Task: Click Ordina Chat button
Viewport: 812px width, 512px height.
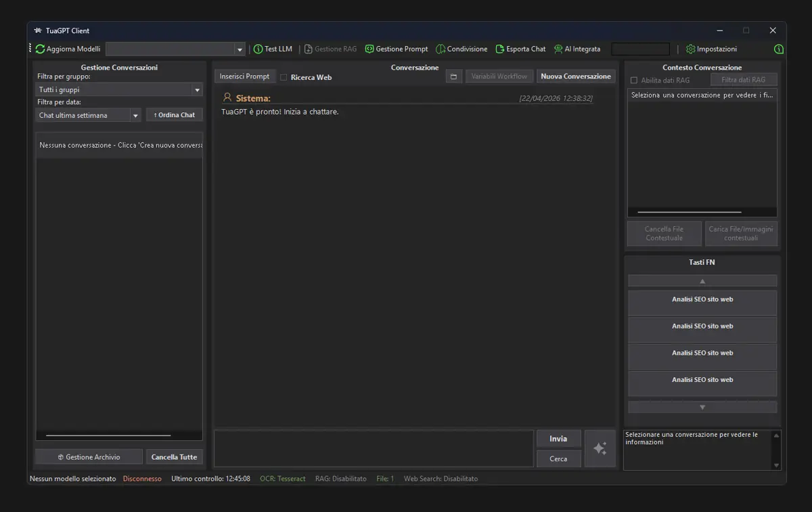Action: pos(175,115)
